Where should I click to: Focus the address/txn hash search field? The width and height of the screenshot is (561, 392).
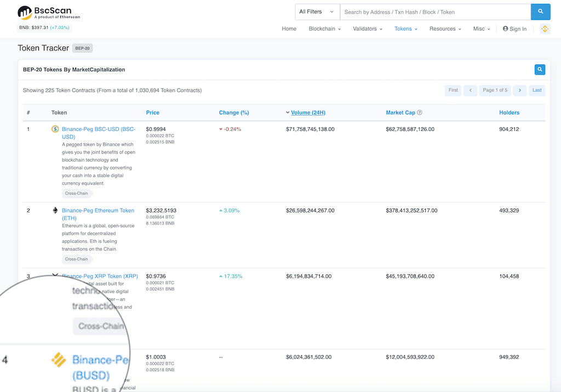pos(435,12)
